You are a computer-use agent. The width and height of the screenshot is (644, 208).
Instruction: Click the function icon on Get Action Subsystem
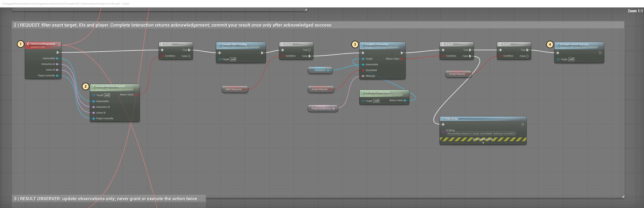tap(363, 92)
